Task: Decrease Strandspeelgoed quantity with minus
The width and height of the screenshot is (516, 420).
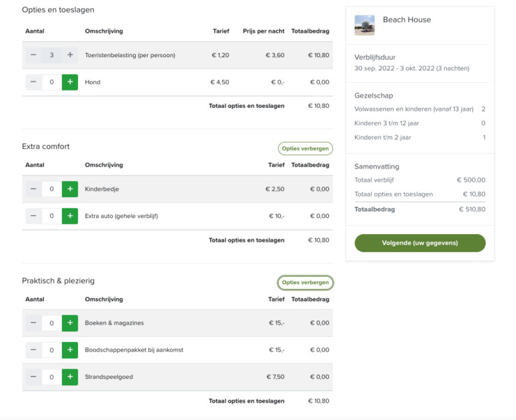Action: 33,377
